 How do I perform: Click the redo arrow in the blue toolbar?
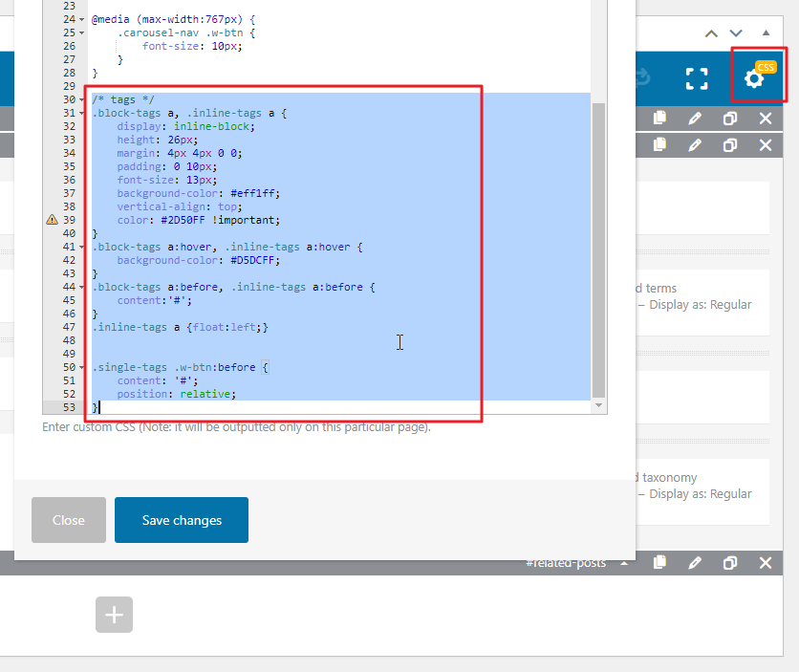tap(643, 78)
